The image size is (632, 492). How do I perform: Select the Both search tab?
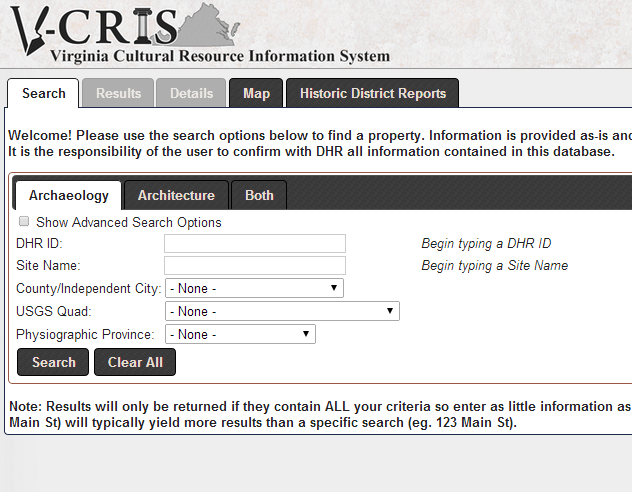(259, 195)
